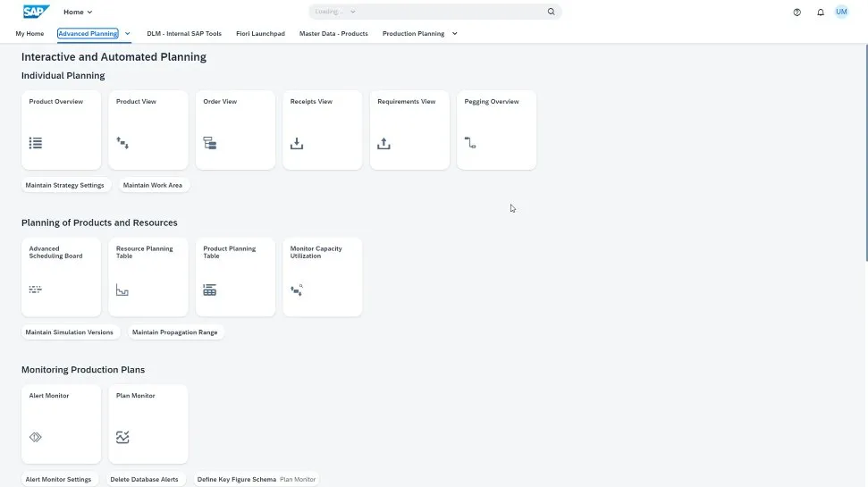The height and width of the screenshot is (487, 868).
Task: Expand the Advanced Planning tab chevron
Action: (128, 34)
